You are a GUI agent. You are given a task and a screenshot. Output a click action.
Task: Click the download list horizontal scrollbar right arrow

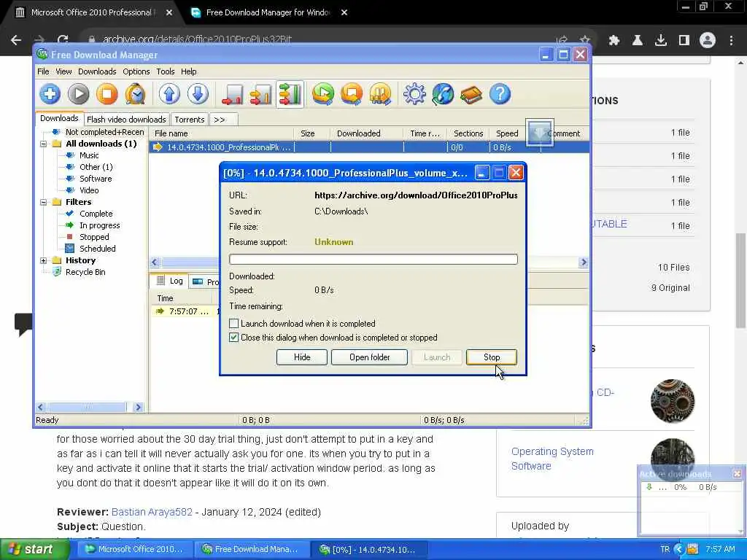(584, 262)
